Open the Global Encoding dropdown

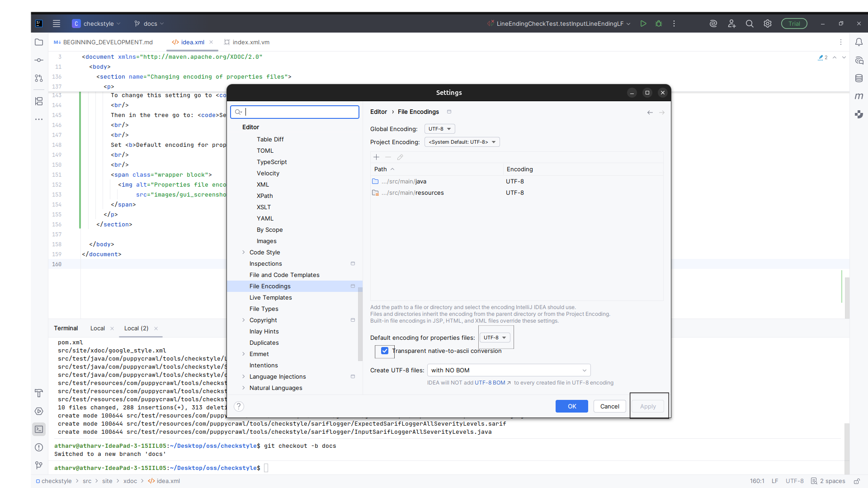pos(439,129)
